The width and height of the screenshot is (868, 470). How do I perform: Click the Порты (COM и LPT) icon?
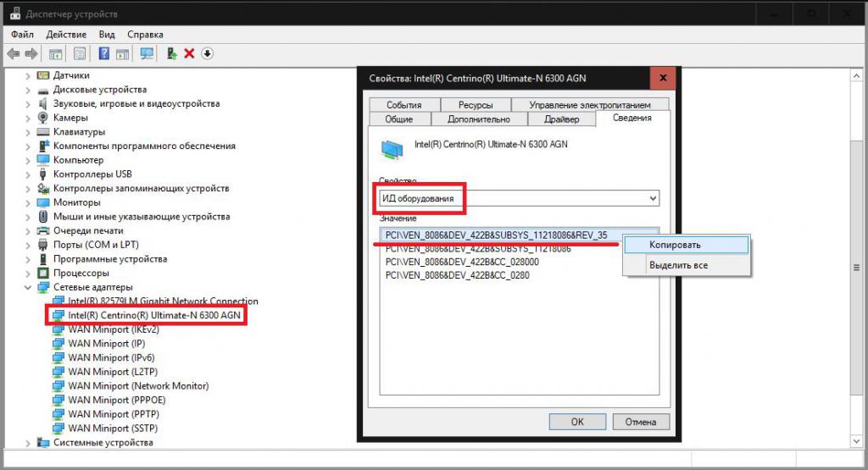point(43,245)
